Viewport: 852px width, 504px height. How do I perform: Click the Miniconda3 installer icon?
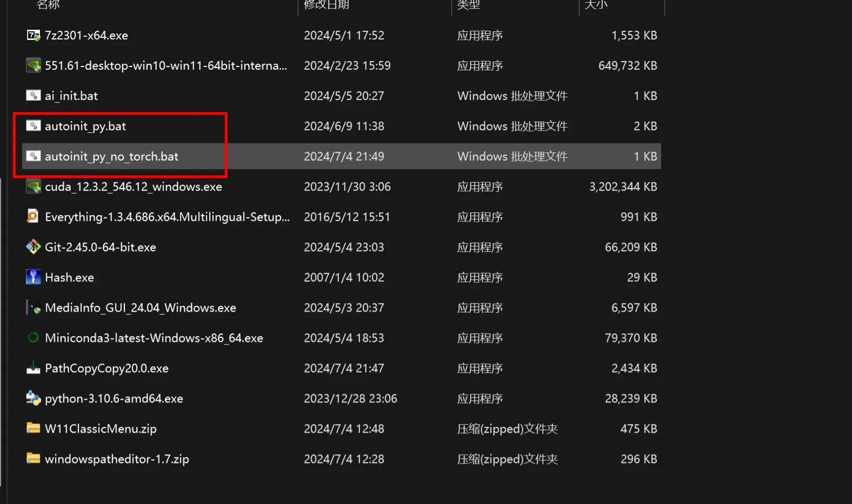(34, 338)
